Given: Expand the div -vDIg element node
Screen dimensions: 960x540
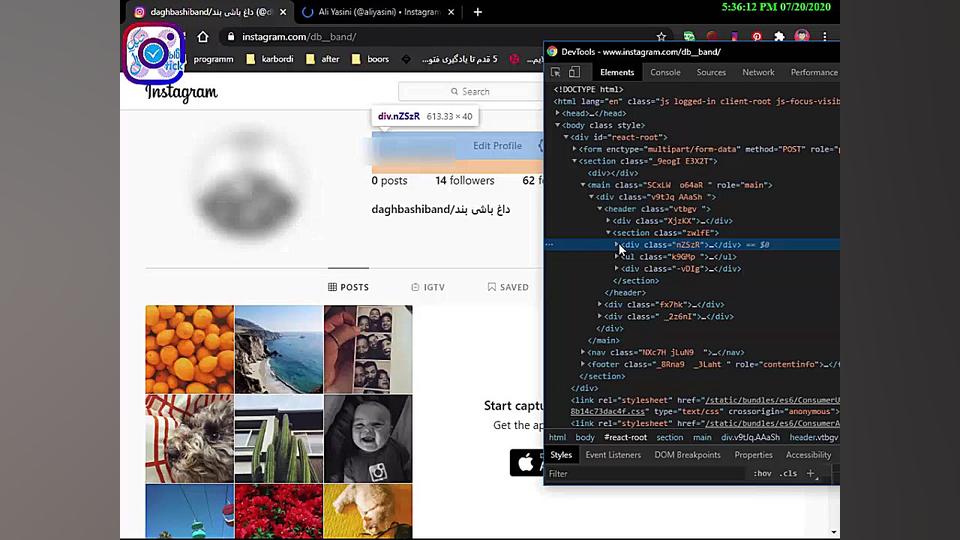Looking at the screenshot, I should (x=617, y=268).
